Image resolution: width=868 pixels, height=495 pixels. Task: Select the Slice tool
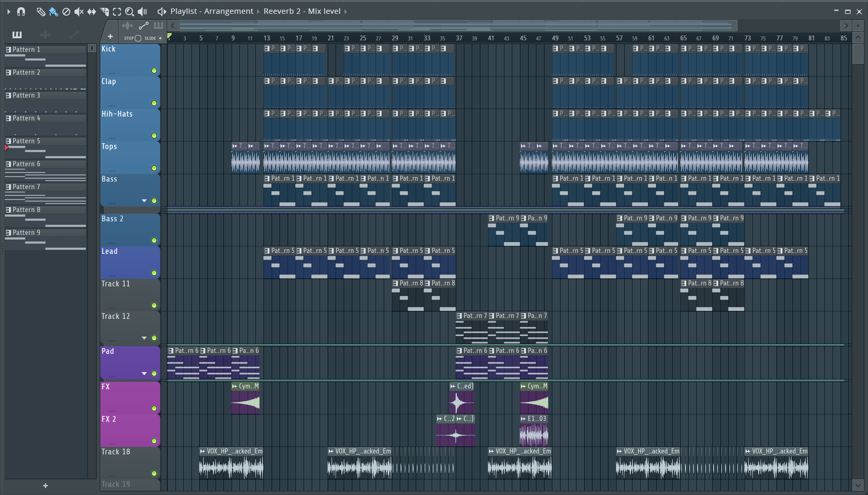(x=105, y=11)
